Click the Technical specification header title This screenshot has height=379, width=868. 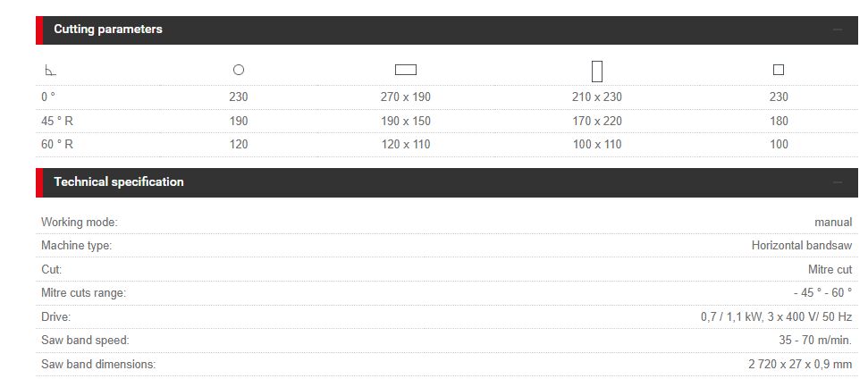pyautogui.click(x=119, y=182)
